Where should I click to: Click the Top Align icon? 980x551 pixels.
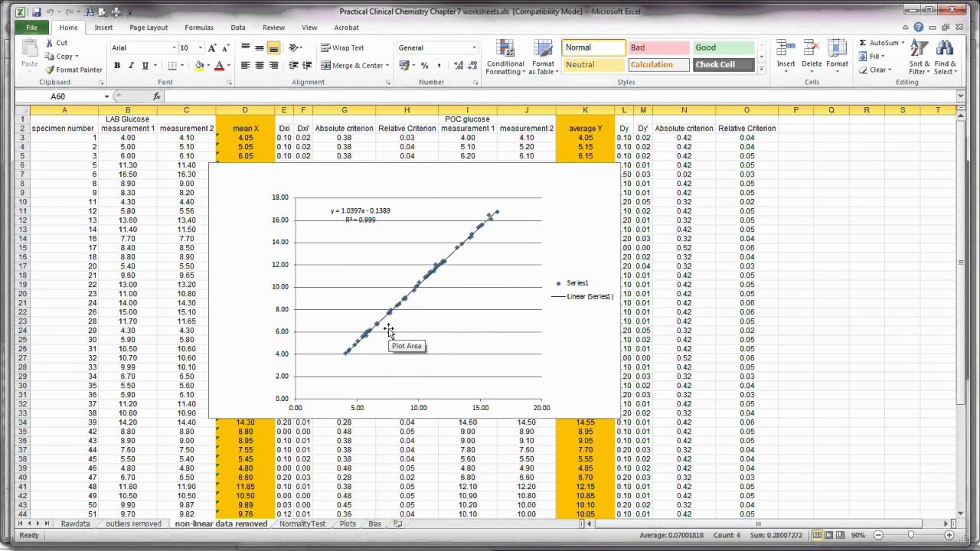pyautogui.click(x=246, y=47)
